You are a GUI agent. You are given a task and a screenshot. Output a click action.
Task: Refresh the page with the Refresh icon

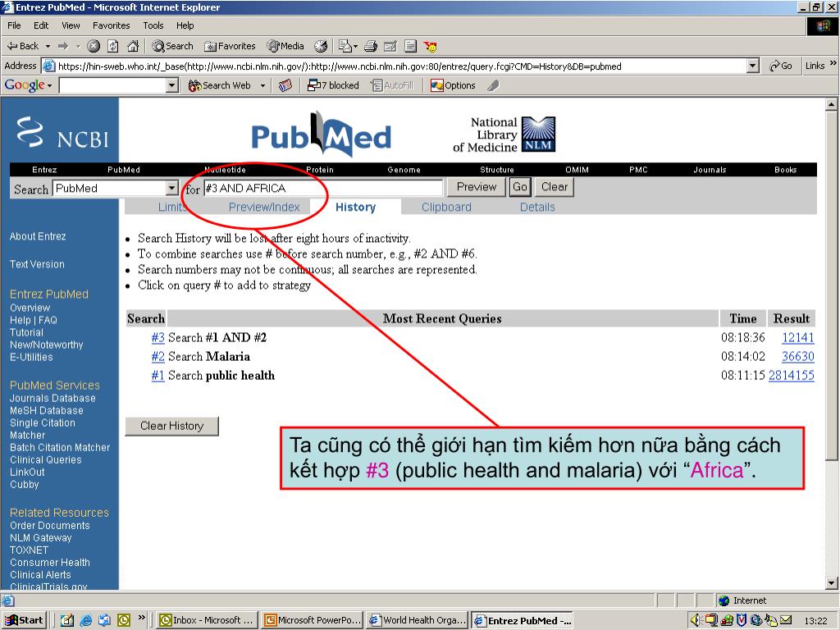click(113, 46)
